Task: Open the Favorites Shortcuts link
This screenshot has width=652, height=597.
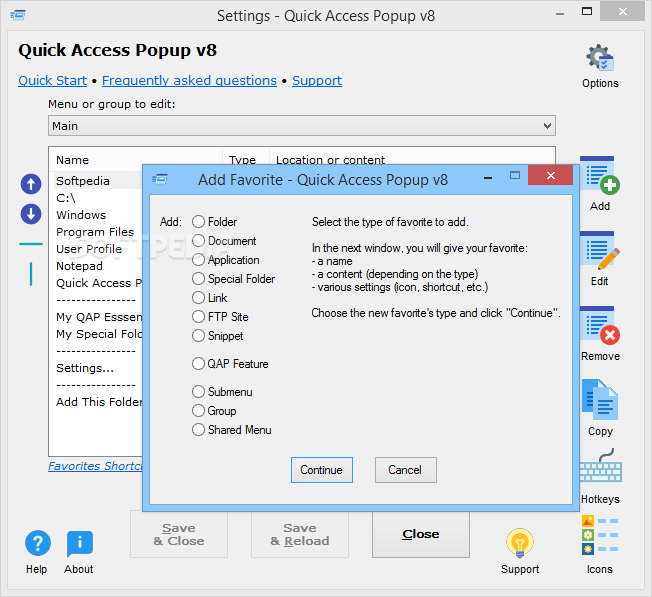Action: coord(95,466)
